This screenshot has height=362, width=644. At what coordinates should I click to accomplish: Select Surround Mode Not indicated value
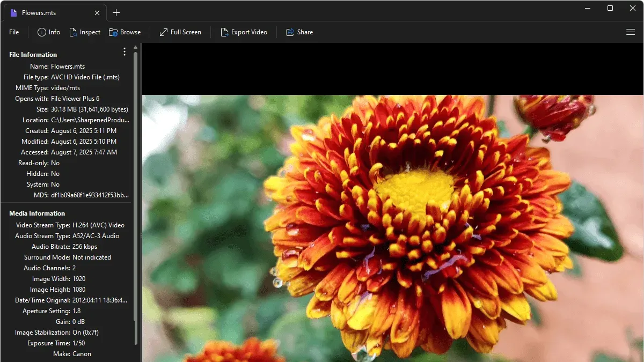(x=92, y=257)
